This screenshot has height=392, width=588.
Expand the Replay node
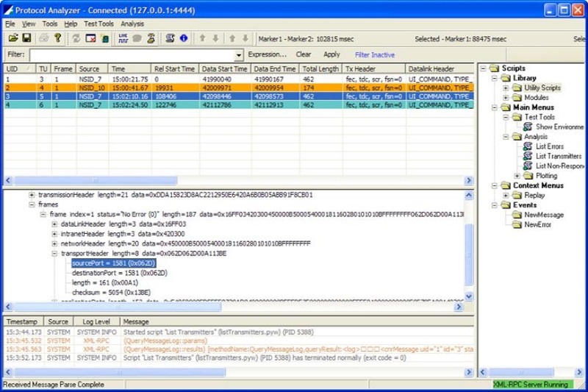(506, 195)
